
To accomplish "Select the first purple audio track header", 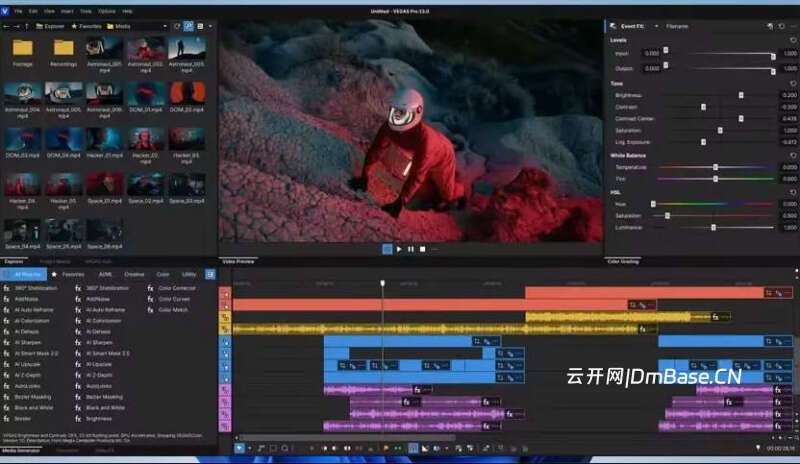I will point(225,390).
